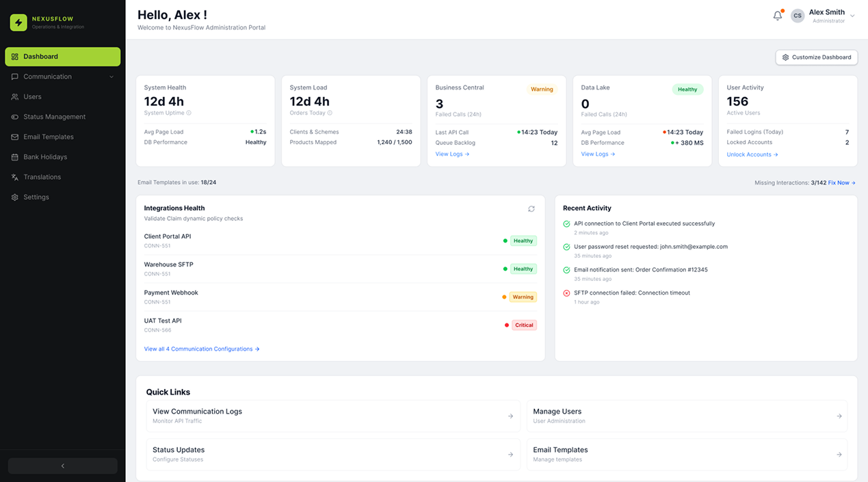Image resolution: width=868 pixels, height=482 pixels.
Task: Click the Translations language icon in sidebar
Action: pyautogui.click(x=15, y=177)
